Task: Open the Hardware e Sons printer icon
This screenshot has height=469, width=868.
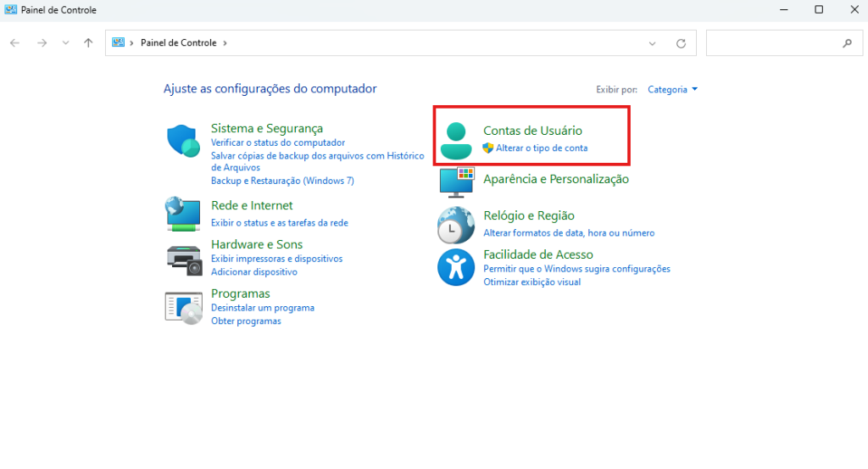Action: pyautogui.click(x=183, y=258)
